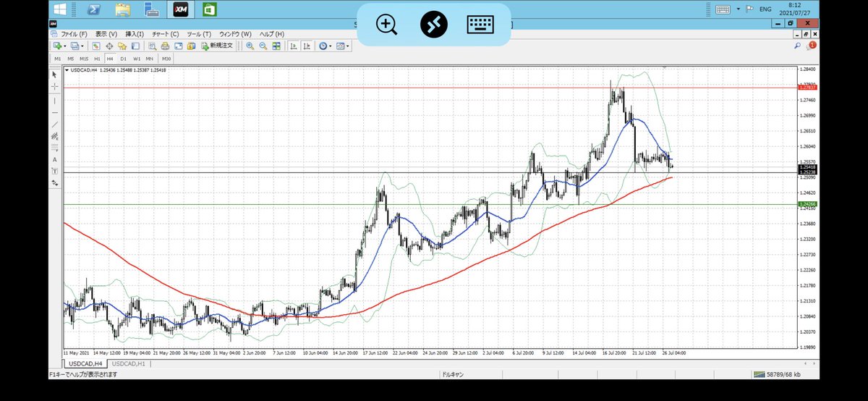
Task: Switch to M5 timeframe
Action: 71,59
